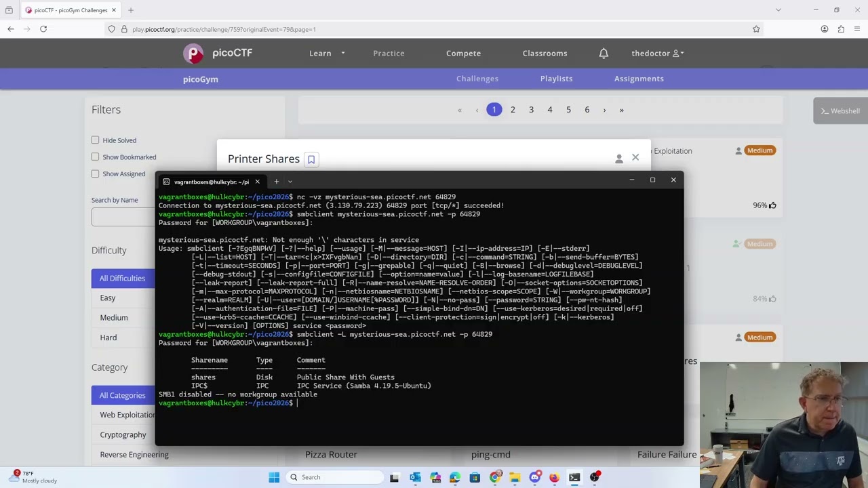Open Windows Start menu
This screenshot has width=868, height=488.
click(x=274, y=477)
